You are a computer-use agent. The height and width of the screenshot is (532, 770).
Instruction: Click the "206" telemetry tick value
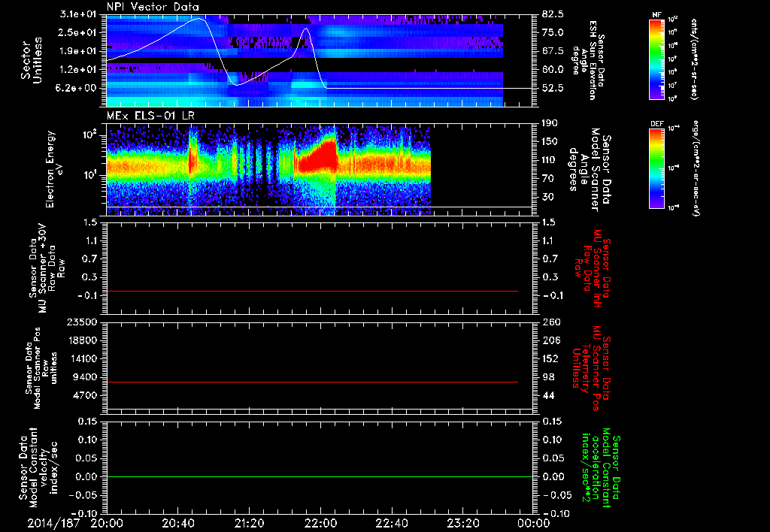point(550,340)
